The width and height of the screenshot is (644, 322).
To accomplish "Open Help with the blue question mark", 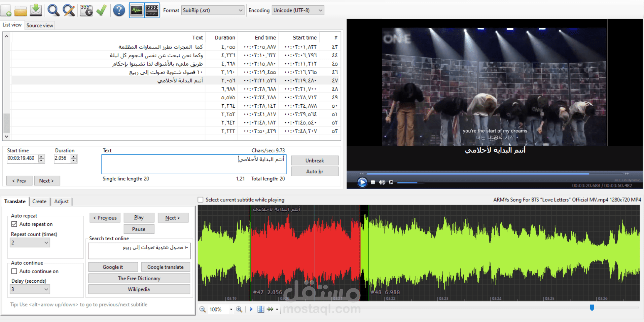I will coord(119,10).
